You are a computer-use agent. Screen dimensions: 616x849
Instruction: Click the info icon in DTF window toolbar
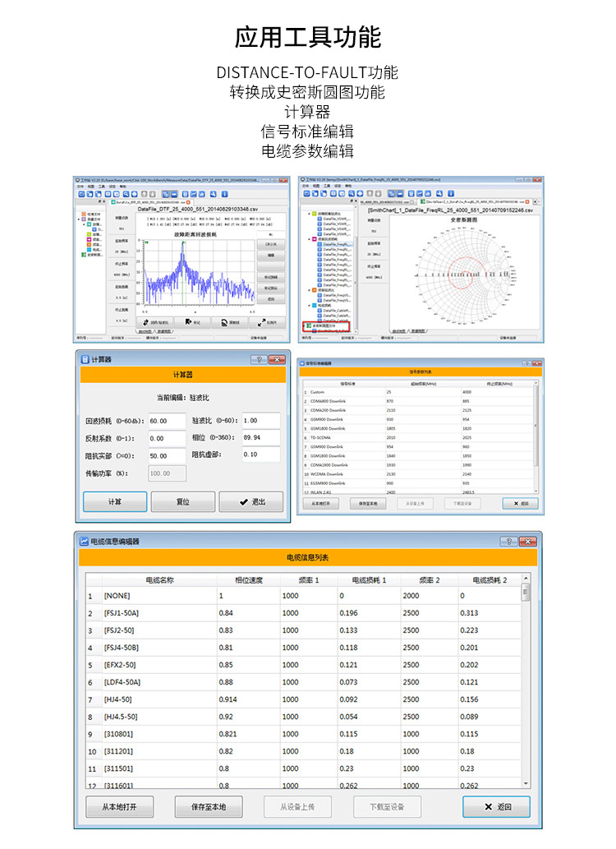point(224,192)
